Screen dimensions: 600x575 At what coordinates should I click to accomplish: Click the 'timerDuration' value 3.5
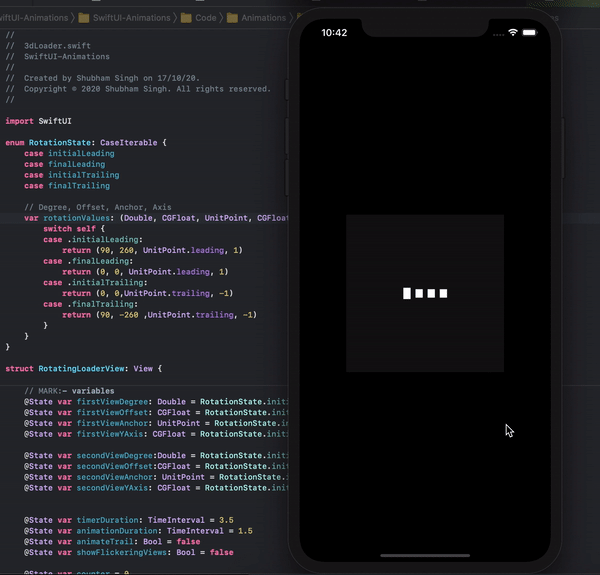pos(226,520)
